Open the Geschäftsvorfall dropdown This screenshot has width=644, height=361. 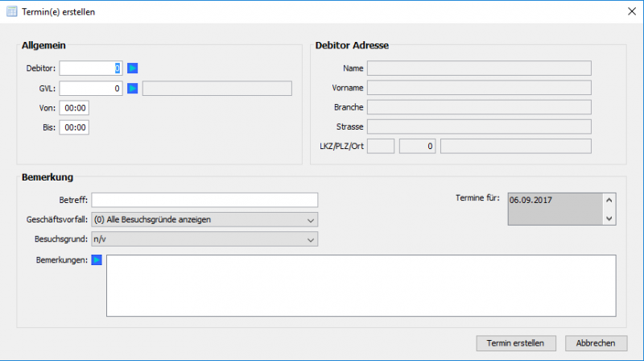(x=204, y=219)
